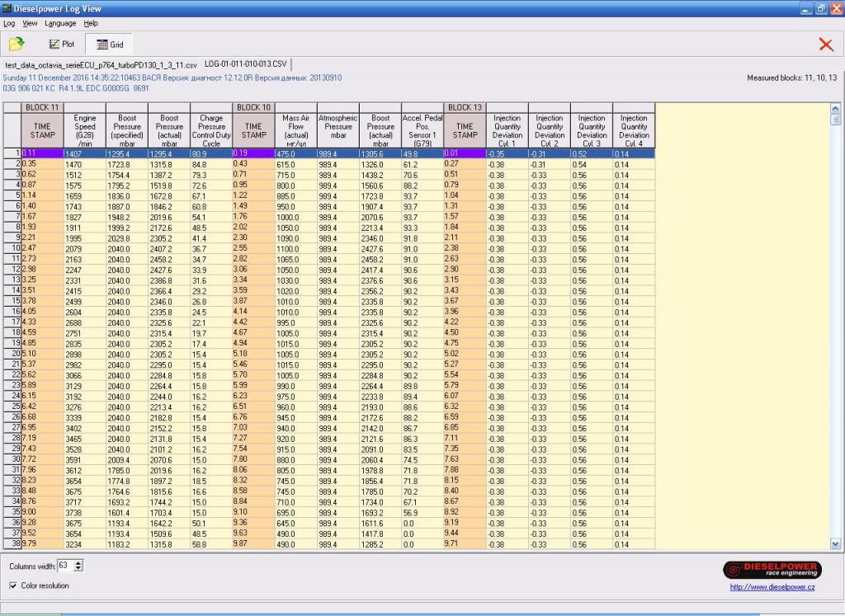The image size is (845, 616).
Task: Click Block 10 boost cell 1326.0
Action: (x=380, y=164)
